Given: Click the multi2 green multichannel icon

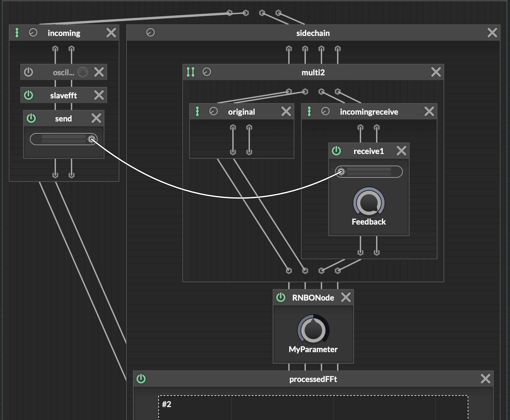Looking at the screenshot, I should pos(191,72).
